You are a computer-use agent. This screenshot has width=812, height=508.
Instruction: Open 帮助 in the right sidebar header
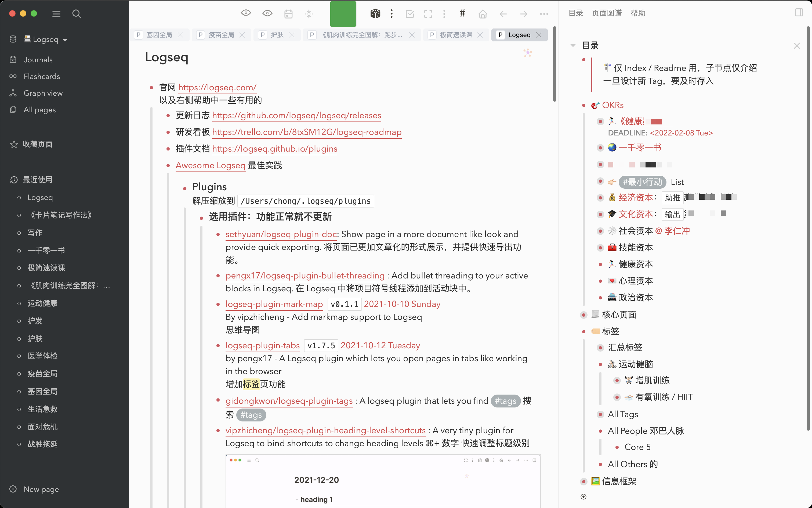click(x=638, y=13)
